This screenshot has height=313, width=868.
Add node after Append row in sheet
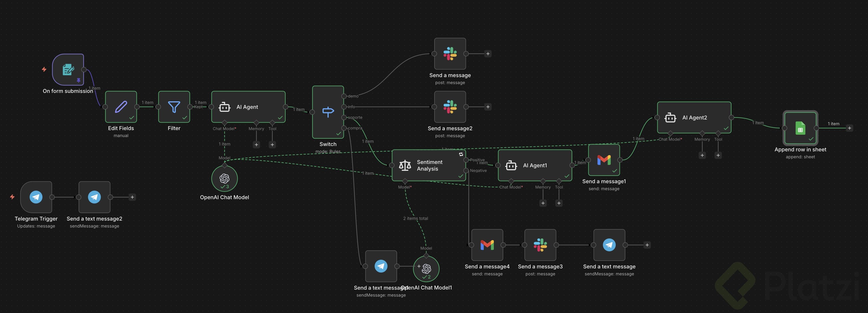pyautogui.click(x=850, y=128)
